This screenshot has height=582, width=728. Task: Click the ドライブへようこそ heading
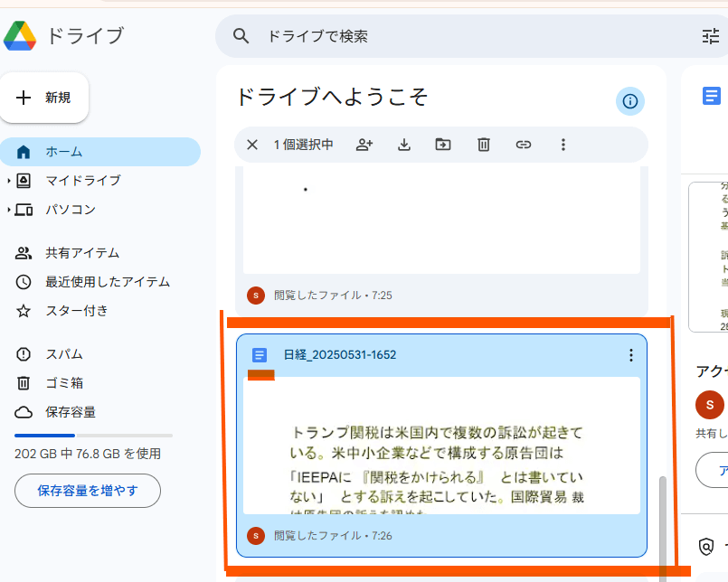332,97
